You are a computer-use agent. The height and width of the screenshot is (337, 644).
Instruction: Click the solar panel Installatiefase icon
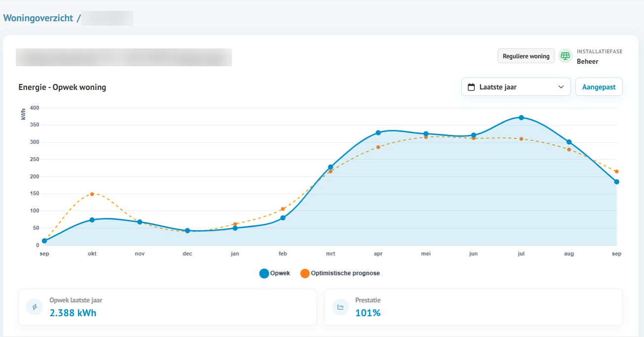(x=565, y=56)
